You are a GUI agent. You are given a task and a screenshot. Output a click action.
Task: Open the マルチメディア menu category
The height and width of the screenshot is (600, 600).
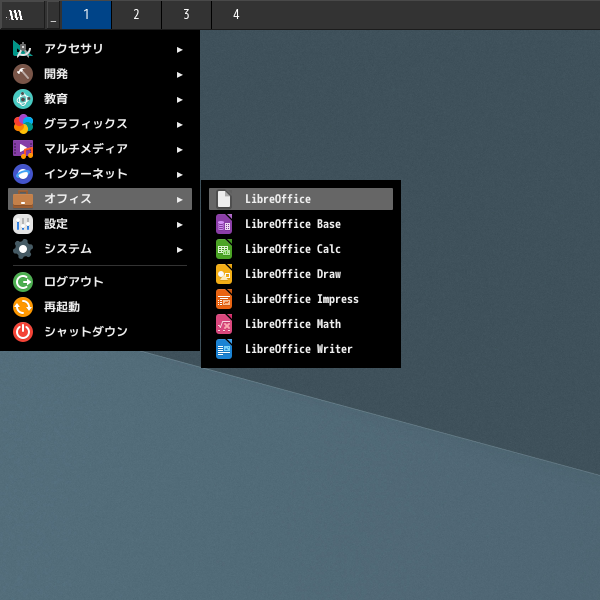click(x=85, y=149)
